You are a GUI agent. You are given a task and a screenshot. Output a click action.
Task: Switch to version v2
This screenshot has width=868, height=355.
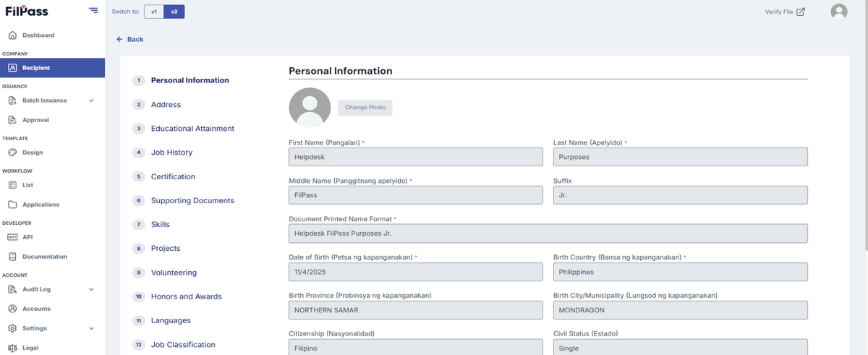174,12
